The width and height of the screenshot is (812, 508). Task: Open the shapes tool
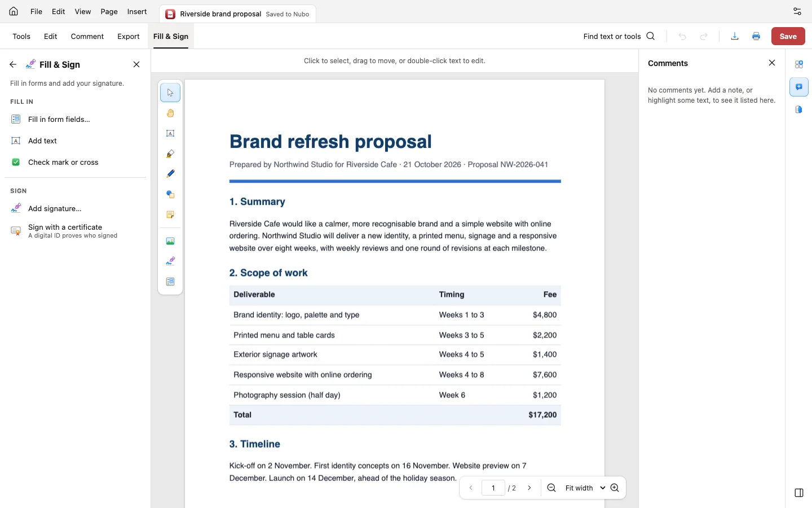click(170, 194)
